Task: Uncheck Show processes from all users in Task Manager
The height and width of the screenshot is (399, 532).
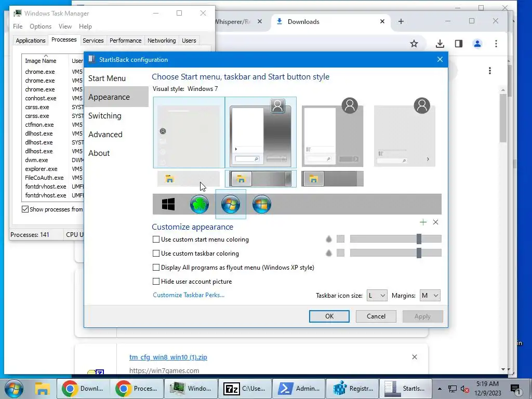Action: click(25, 209)
